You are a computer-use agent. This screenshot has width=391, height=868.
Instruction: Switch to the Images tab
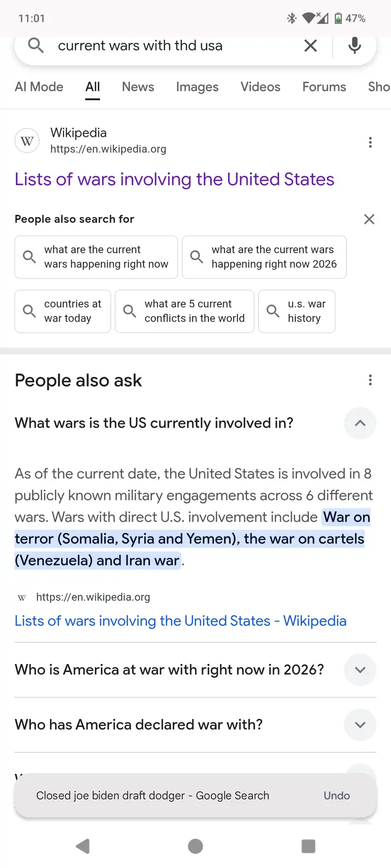click(x=197, y=87)
